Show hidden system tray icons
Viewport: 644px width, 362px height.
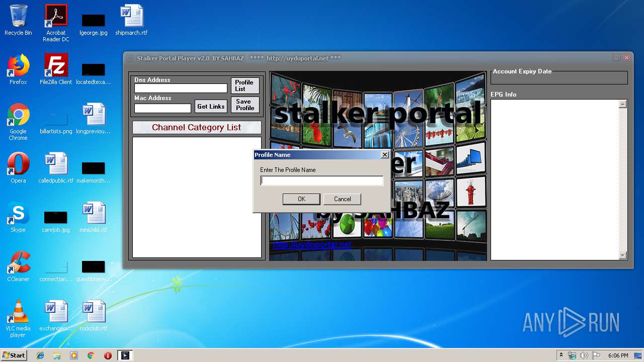[x=561, y=355]
